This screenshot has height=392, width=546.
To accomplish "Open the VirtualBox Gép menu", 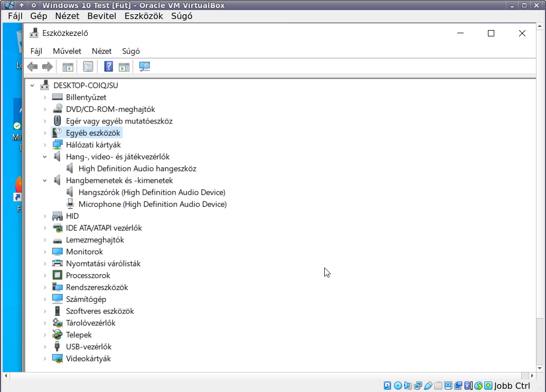I will (x=39, y=16).
